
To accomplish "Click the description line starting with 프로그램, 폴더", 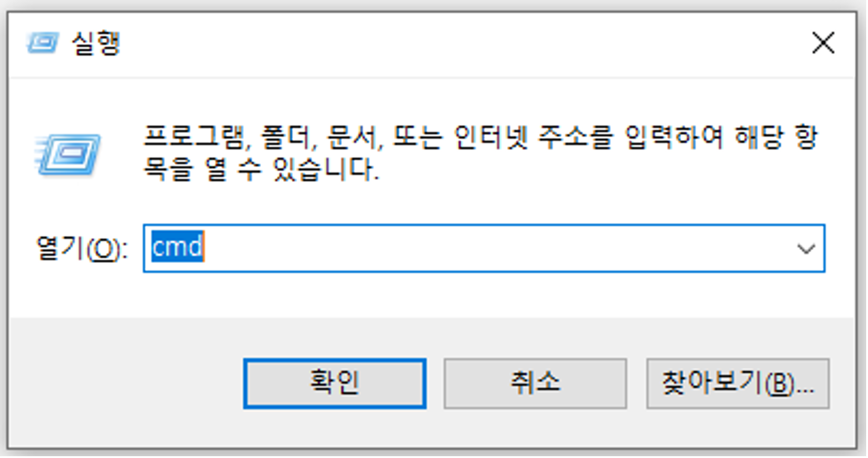I will [x=480, y=137].
